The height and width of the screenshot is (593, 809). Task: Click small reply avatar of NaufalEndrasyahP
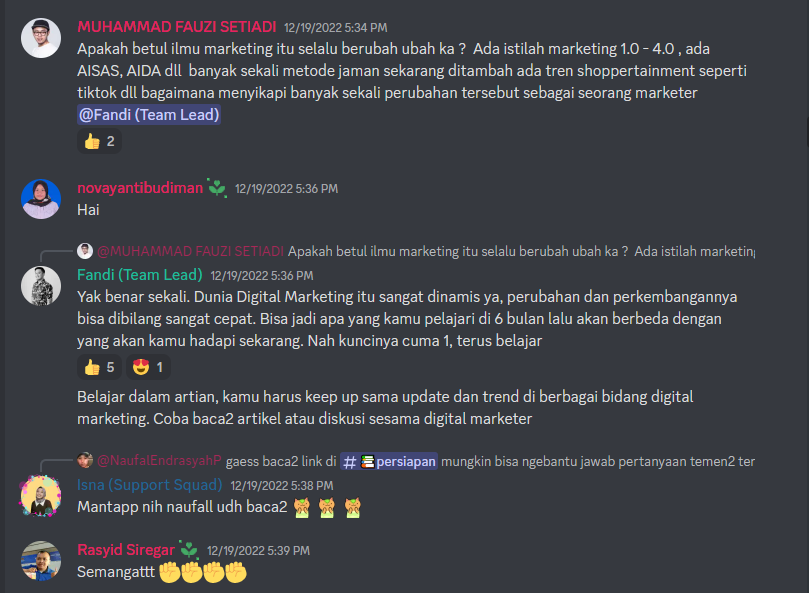point(85,460)
